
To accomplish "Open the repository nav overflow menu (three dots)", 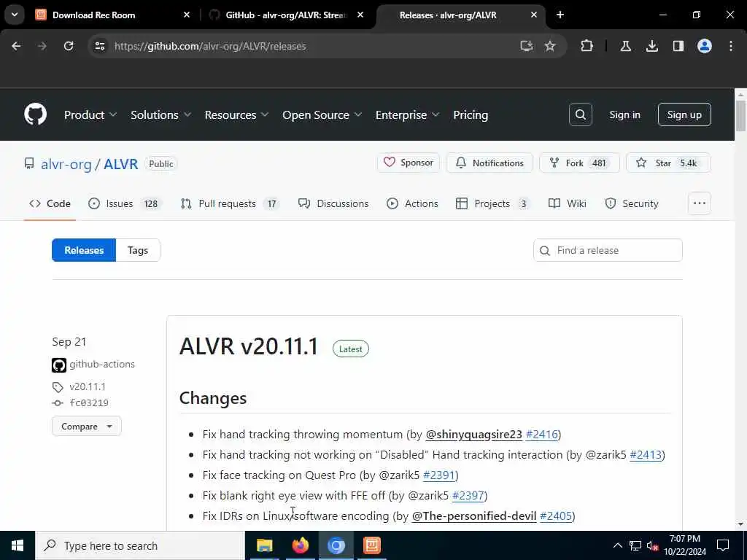I will [x=700, y=203].
